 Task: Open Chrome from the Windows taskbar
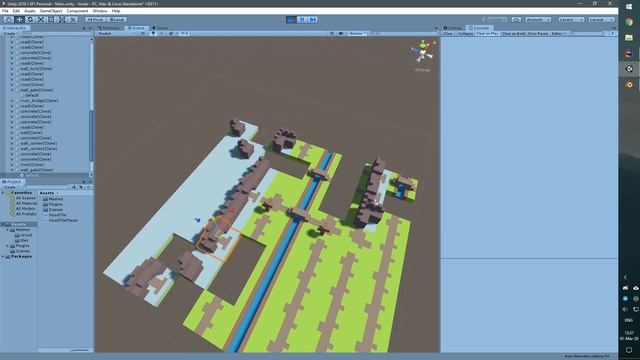(x=629, y=22)
